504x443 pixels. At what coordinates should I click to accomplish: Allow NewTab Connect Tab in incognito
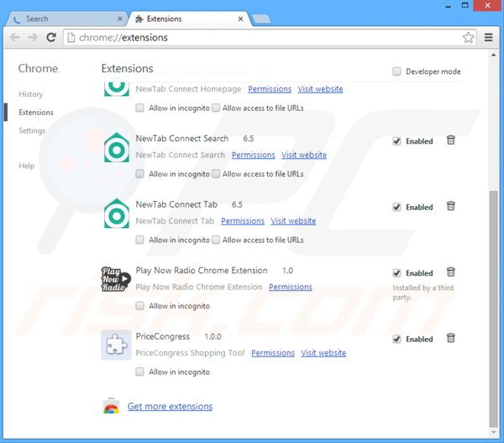139,240
